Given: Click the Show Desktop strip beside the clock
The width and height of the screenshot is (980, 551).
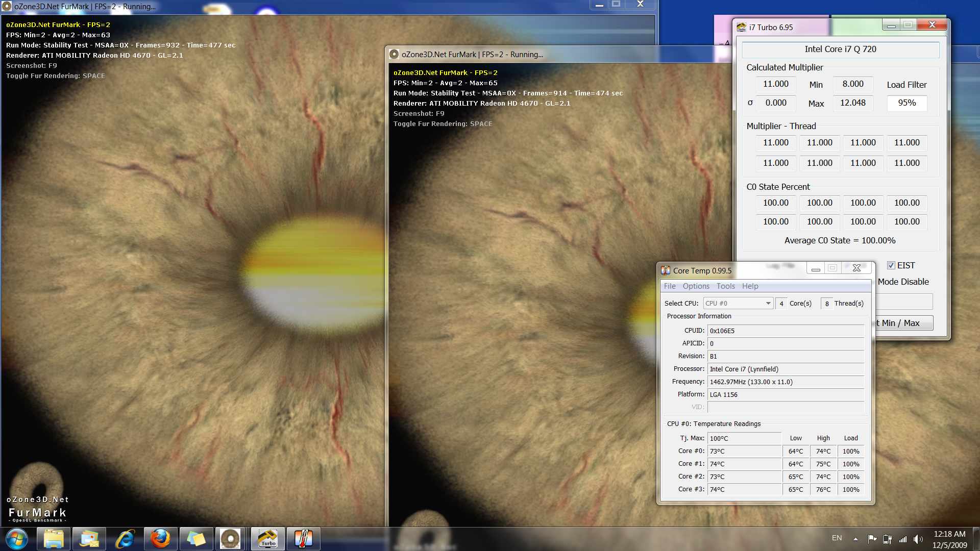Looking at the screenshot, I should click(x=976, y=539).
